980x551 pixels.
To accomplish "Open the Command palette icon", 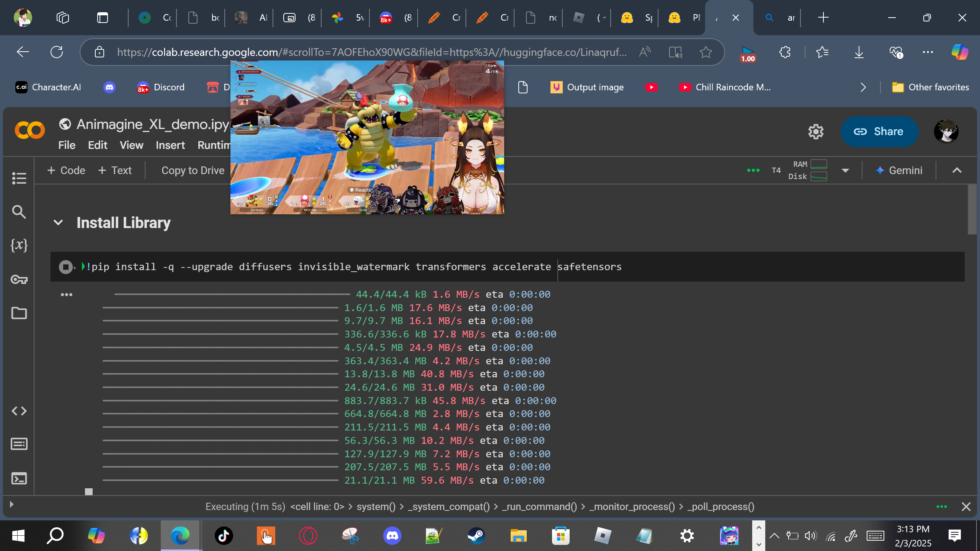I will pyautogui.click(x=19, y=444).
